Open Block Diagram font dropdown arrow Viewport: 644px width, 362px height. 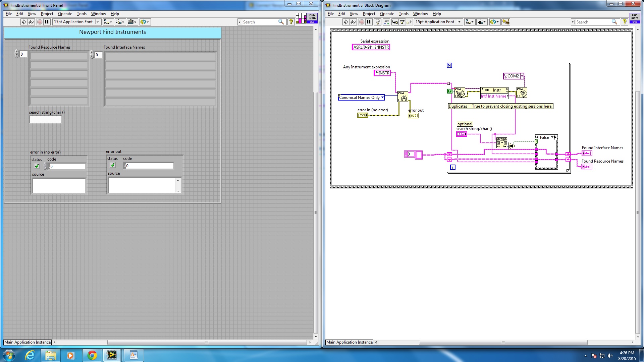pyautogui.click(x=460, y=22)
